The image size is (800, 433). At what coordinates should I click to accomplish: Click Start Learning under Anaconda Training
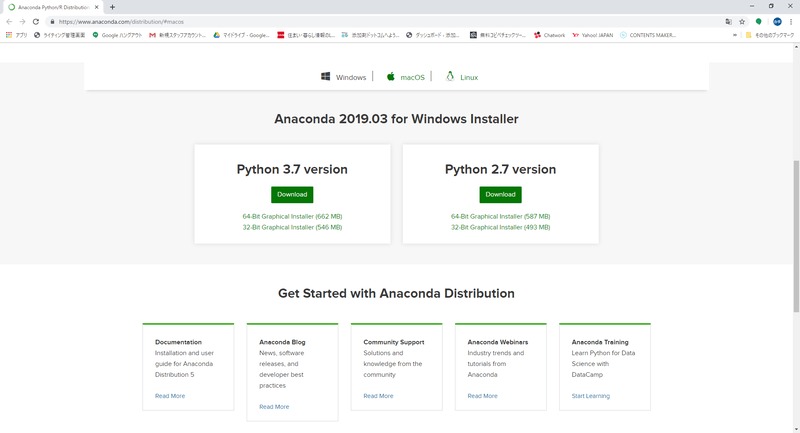(x=590, y=396)
